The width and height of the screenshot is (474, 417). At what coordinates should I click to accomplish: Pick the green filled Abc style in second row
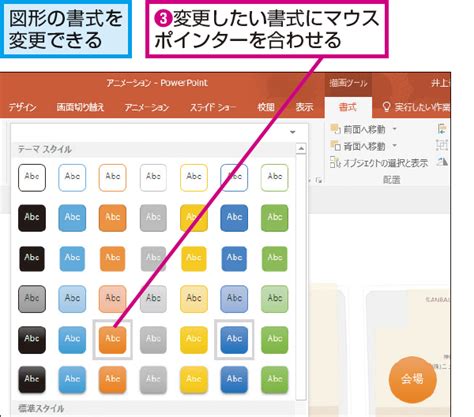point(274,218)
